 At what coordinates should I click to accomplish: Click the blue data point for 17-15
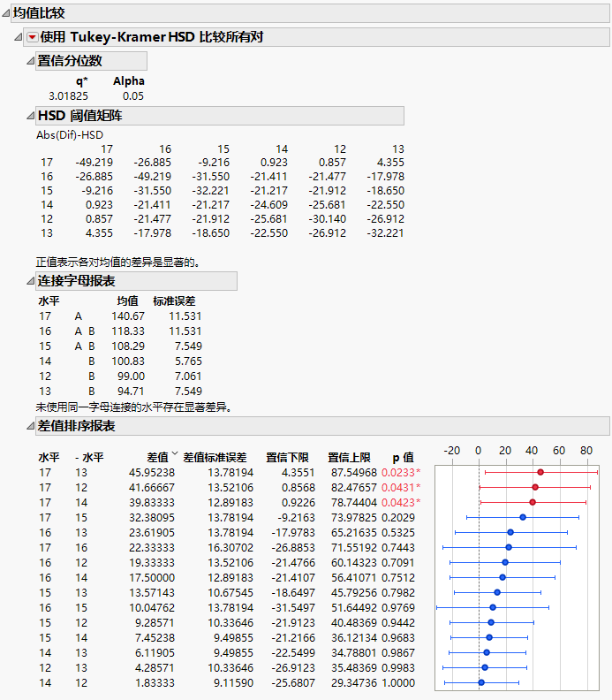[x=523, y=517]
